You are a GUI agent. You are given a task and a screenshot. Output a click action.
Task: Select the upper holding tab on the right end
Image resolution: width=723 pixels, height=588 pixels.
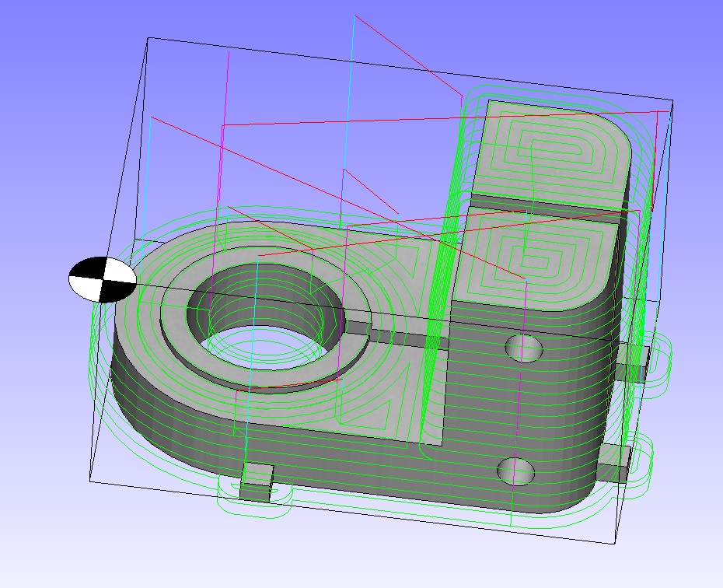633,364
